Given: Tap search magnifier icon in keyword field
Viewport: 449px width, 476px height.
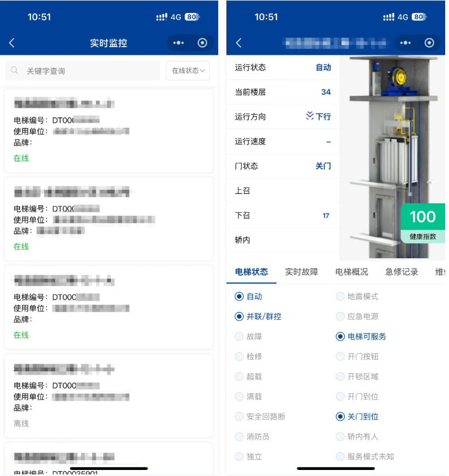Looking at the screenshot, I should tap(15, 71).
